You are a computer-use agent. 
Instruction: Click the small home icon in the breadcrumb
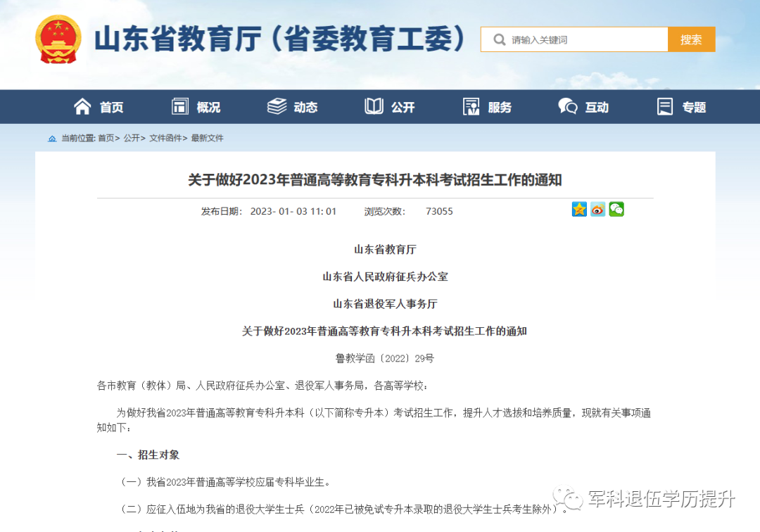(52, 138)
